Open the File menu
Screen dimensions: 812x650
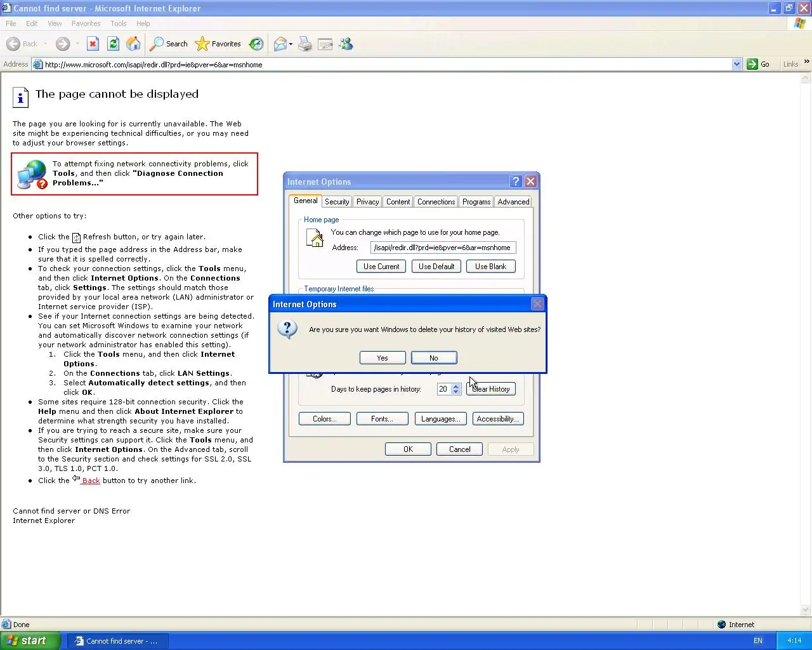click(x=11, y=23)
